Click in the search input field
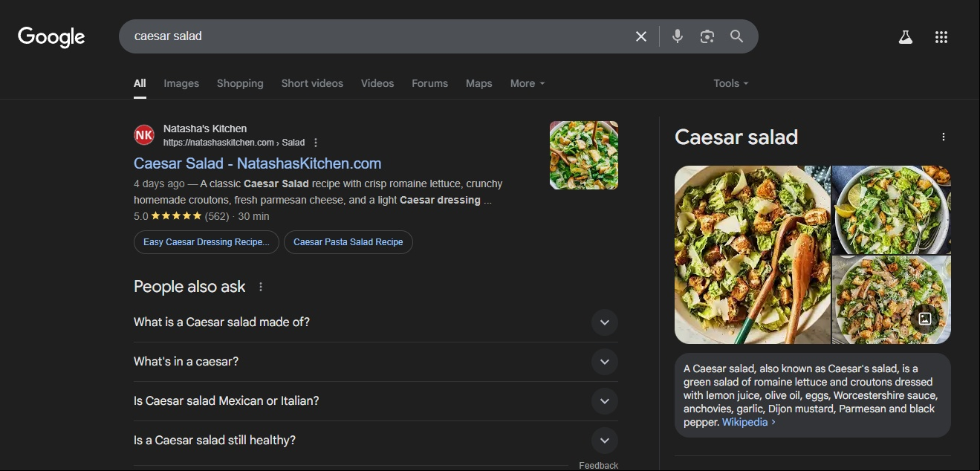Image resolution: width=980 pixels, height=471 pixels. (x=379, y=36)
